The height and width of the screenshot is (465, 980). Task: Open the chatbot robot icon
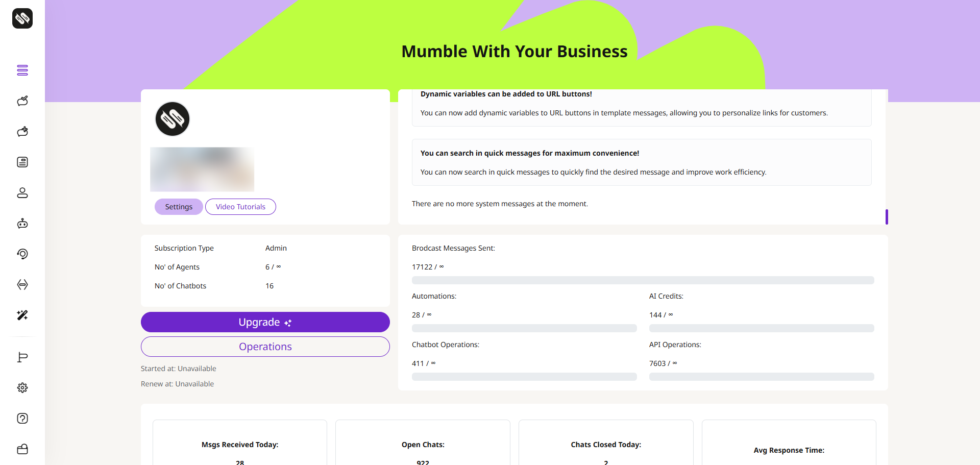coord(22,224)
